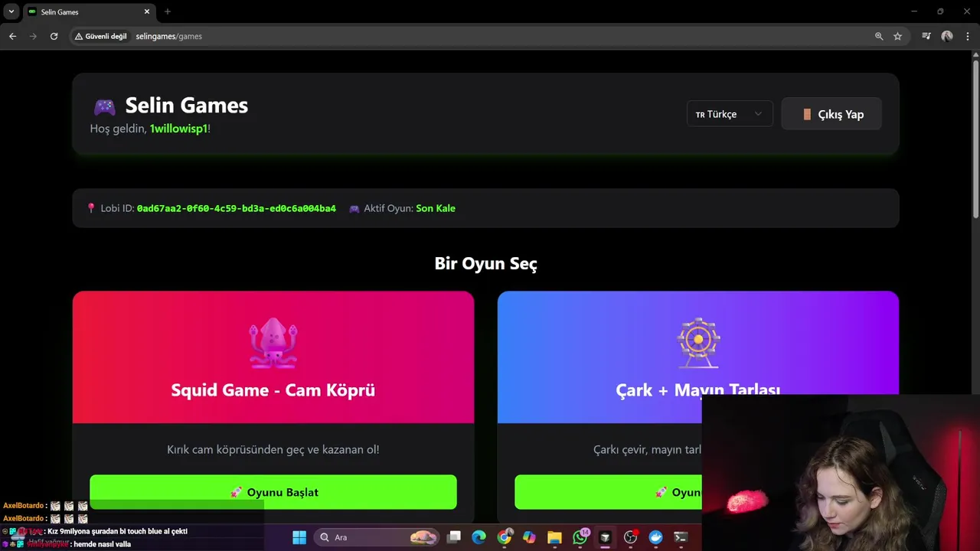This screenshot has height=551, width=980.
Task: Open the tab search chevron in Chrome
Action: tap(11, 11)
